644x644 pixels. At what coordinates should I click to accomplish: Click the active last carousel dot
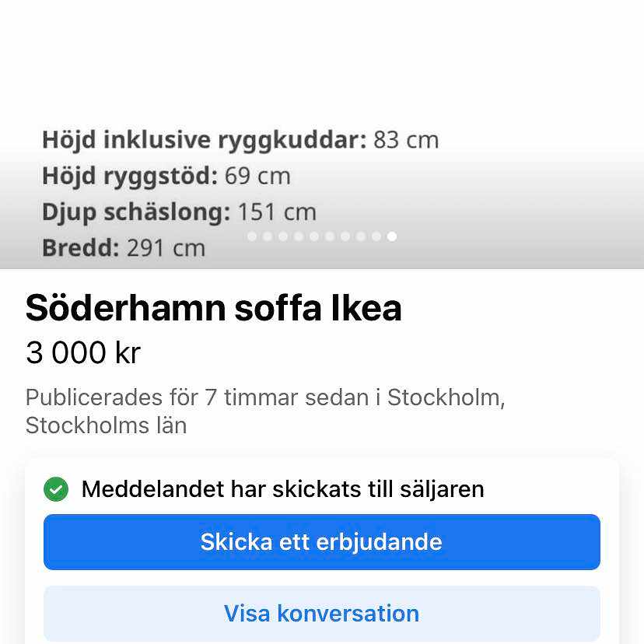click(x=392, y=236)
